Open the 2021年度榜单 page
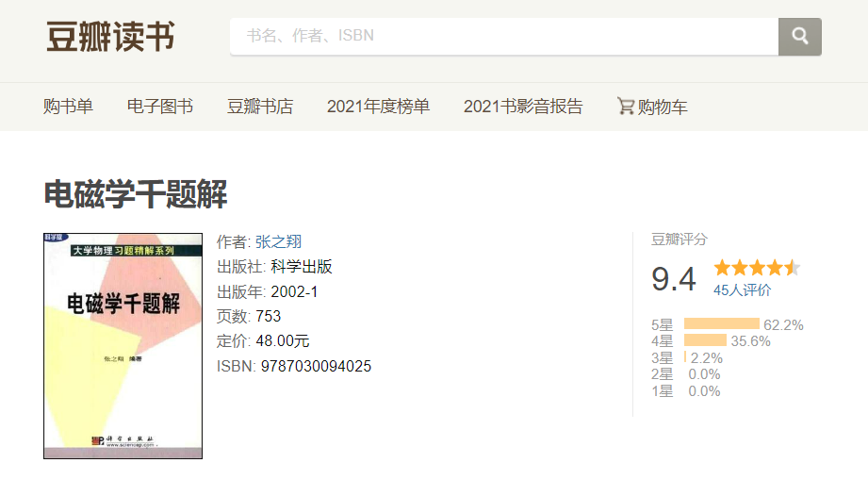The width and height of the screenshot is (868, 496). pyautogui.click(x=378, y=107)
